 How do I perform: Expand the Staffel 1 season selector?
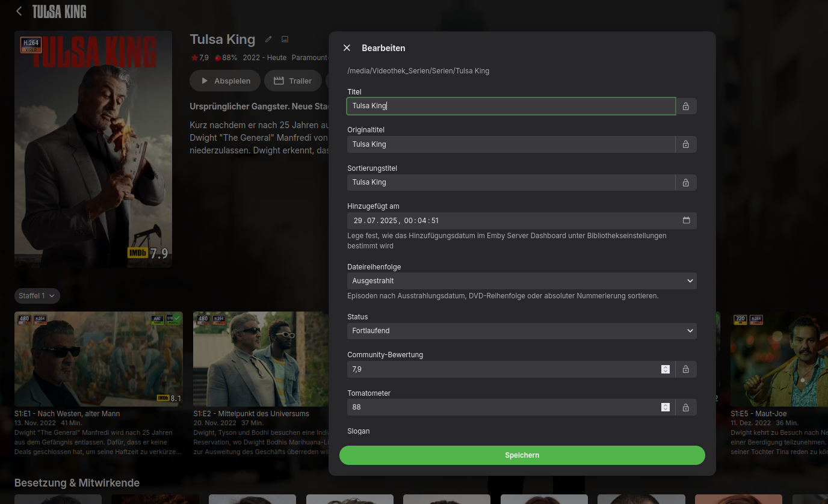tap(37, 296)
